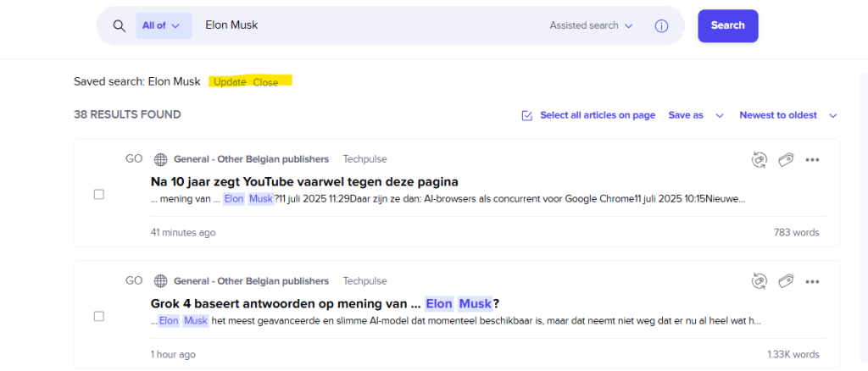Tick the checkbox for the YouTube article
868x371 pixels.
[x=98, y=195]
